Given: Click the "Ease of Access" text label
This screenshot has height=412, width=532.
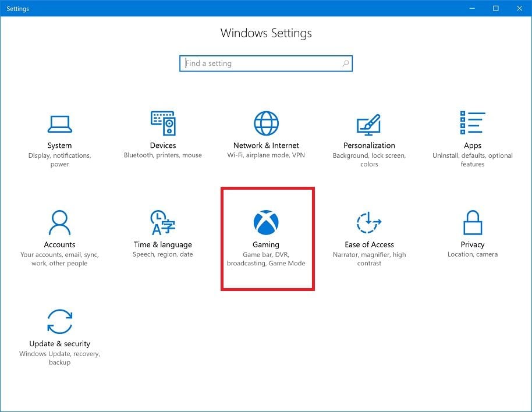Looking at the screenshot, I should click(x=369, y=245).
